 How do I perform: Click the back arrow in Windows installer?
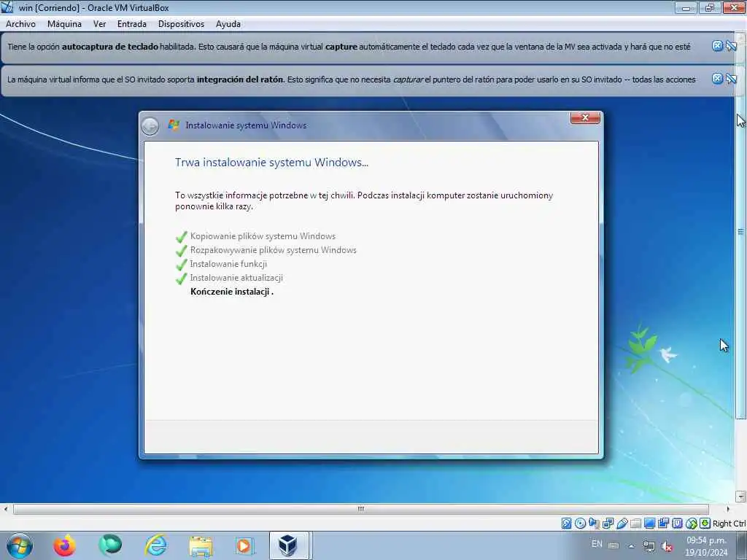pyautogui.click(x=150, y=126)
